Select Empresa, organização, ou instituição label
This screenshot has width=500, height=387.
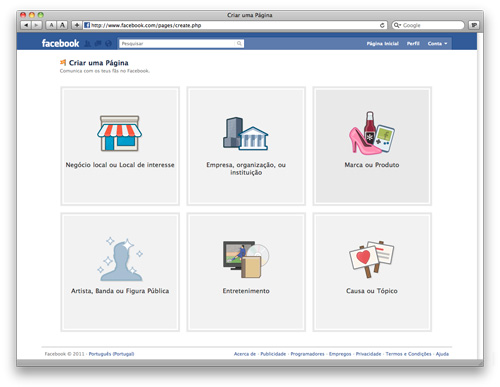pos(246,169)
